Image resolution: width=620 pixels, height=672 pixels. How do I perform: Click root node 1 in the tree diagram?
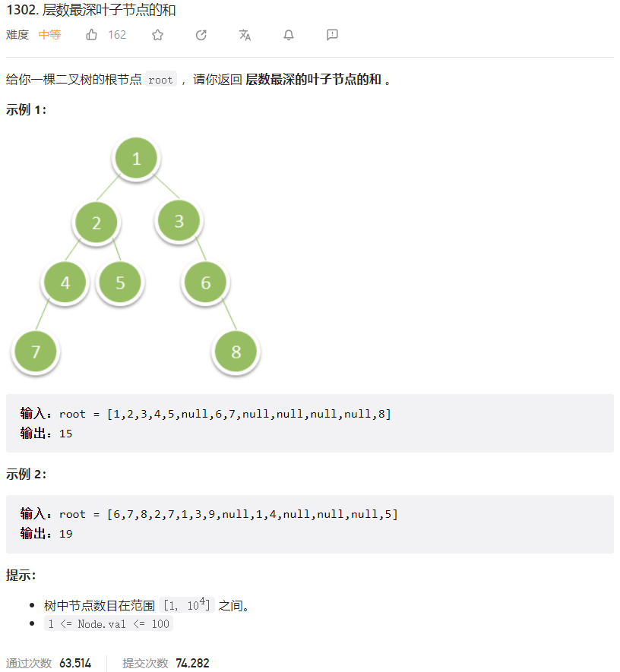click(x=135, y=158)
